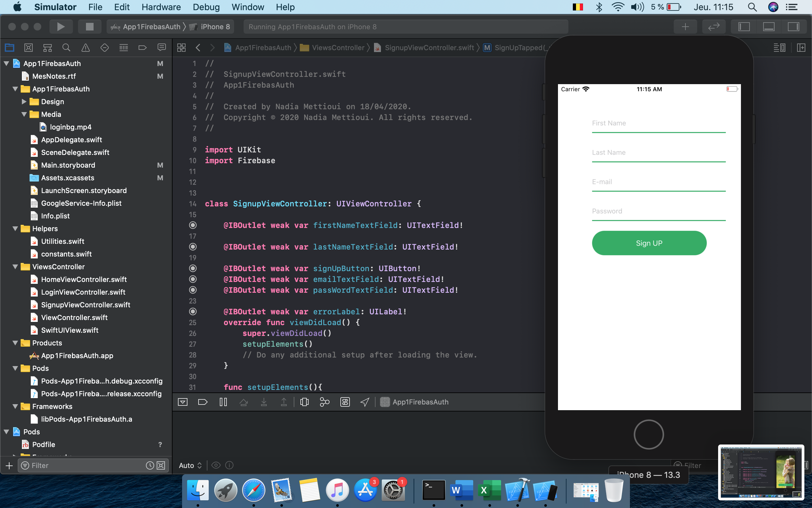Show the Project navigator folder icon

[x=10, y=48]
